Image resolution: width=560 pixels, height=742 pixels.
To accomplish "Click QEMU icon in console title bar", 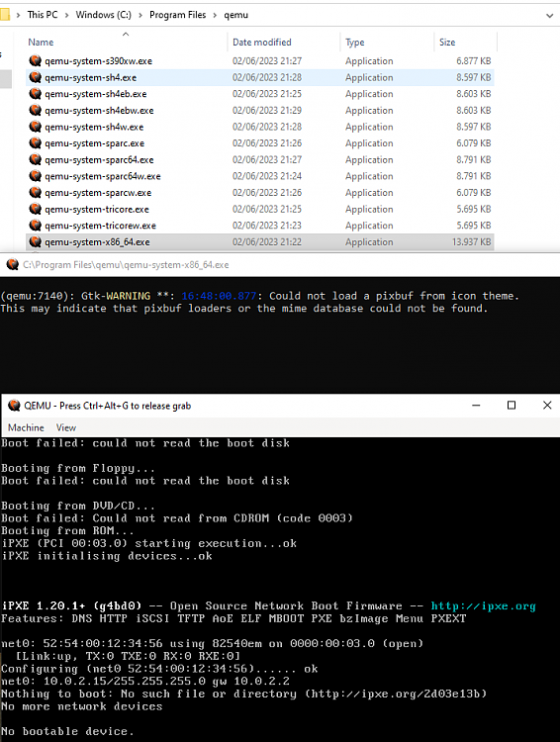I will [13, 264].
